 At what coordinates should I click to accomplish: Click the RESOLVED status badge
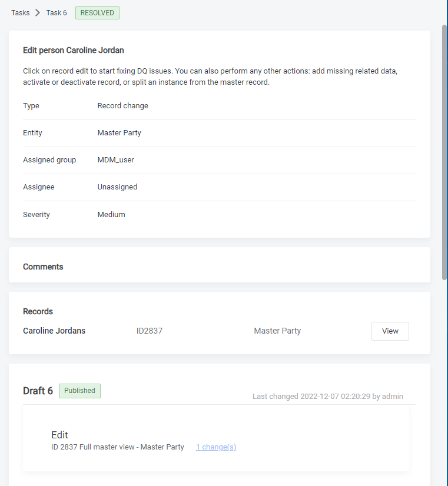97,12
